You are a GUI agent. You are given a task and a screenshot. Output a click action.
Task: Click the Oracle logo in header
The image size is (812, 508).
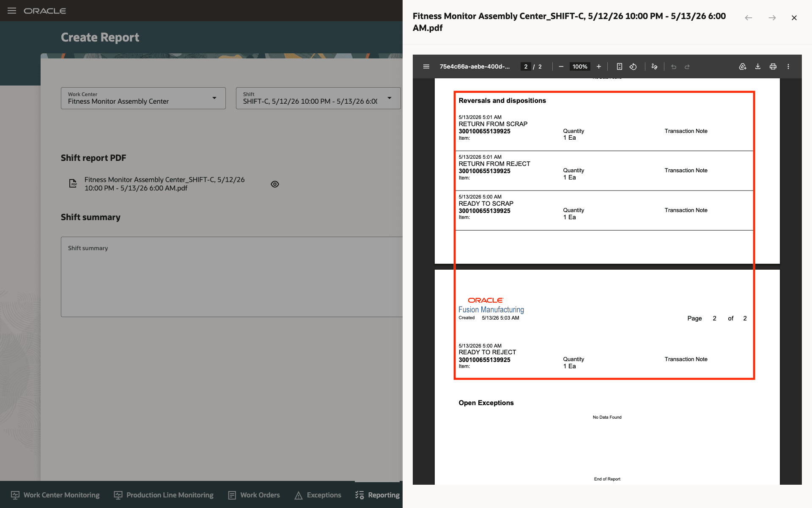(45, 11)
